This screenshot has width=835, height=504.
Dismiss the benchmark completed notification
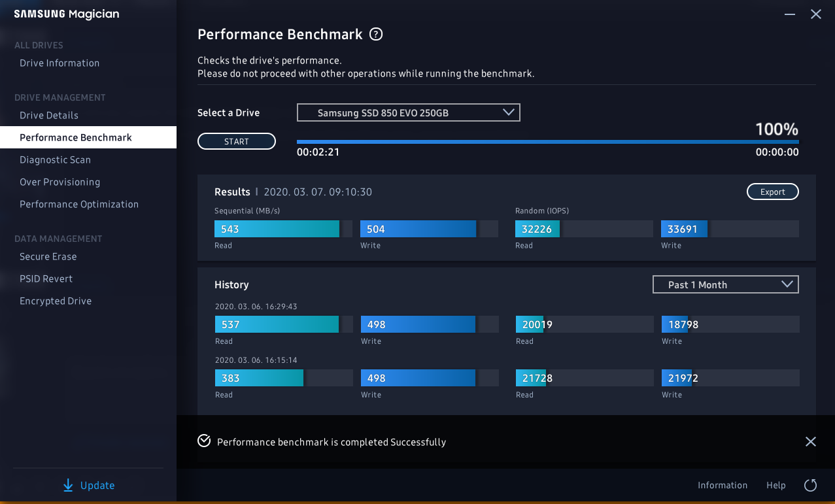(x=811, y=442)
